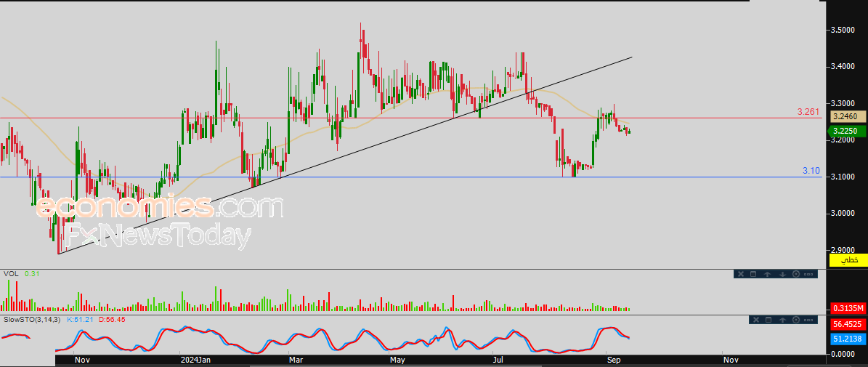Maximize the SlowSTO indicator panel
868x367 pixels.
768,320
